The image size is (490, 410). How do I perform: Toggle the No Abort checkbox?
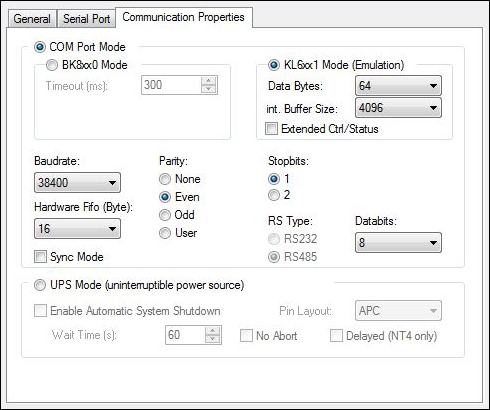pyautogui.click(x=246, y=336)
